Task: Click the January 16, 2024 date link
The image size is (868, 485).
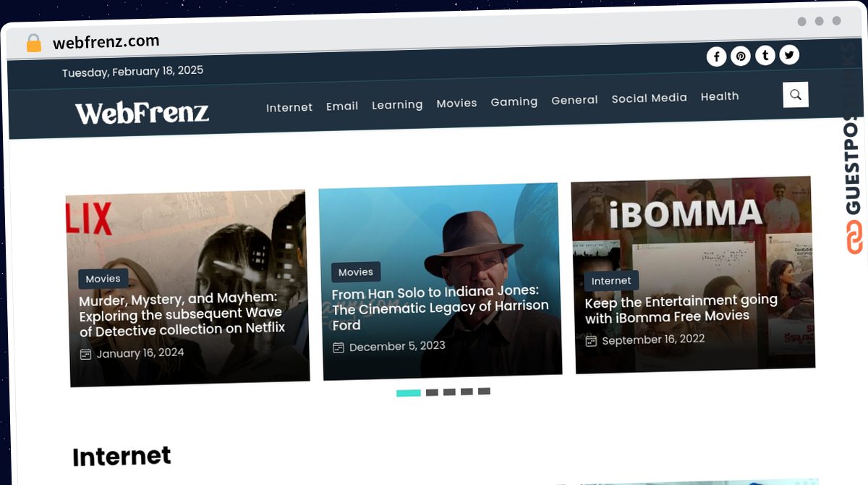Action: (x=140, y=353)
